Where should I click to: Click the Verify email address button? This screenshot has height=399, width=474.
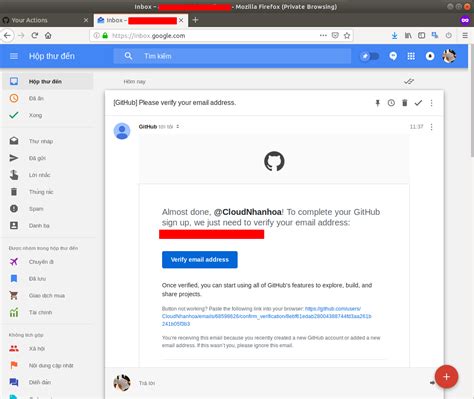pyautogui.click(x=200, y=260)
